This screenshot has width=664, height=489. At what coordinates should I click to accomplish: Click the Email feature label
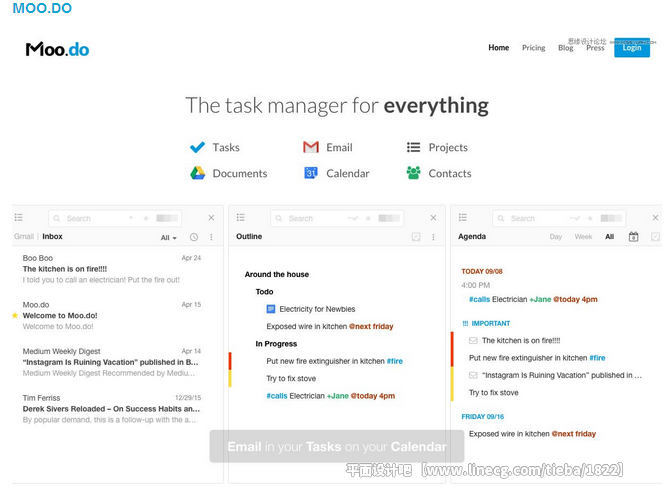coord(339,147)
